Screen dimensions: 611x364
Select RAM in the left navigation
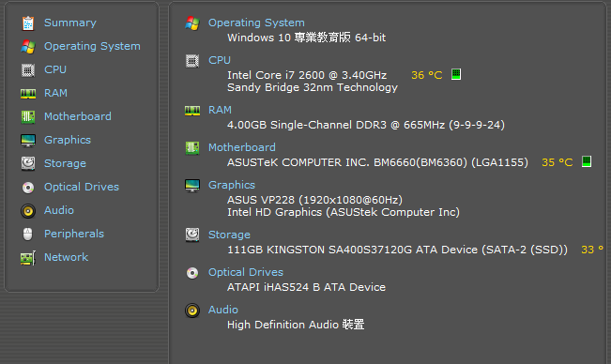coord(55,93)
